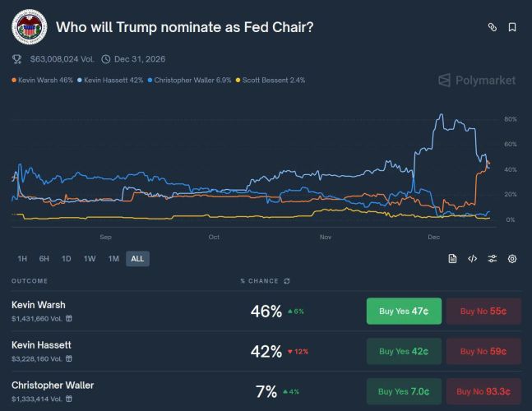Click the Federal Reserve seal thumbnail
The image size is (532, 411).
[x=29, y=27]
